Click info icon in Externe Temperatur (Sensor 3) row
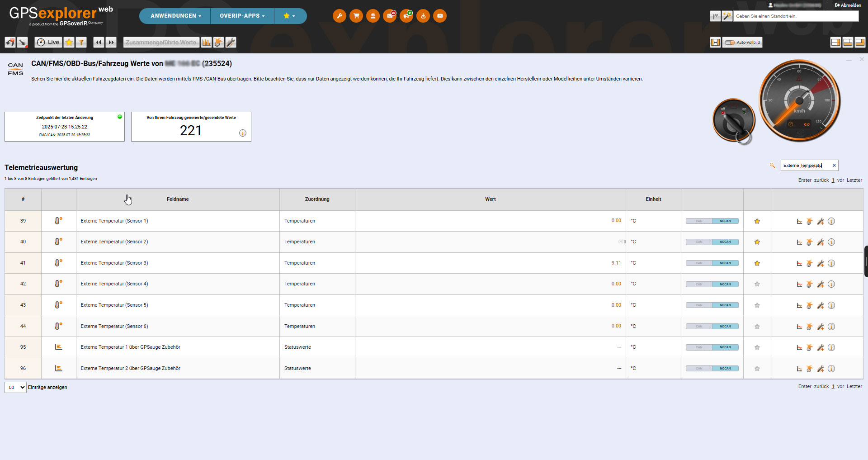 click(831, 263)
